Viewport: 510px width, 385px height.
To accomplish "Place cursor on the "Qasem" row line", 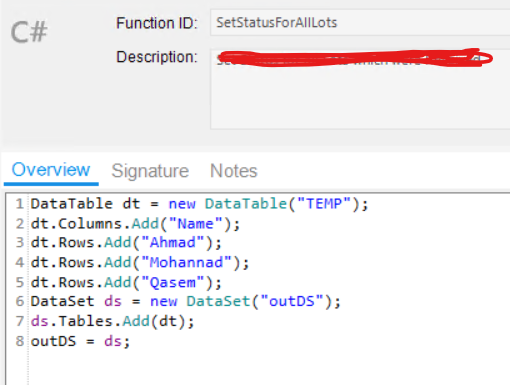I will click(126, 283).
